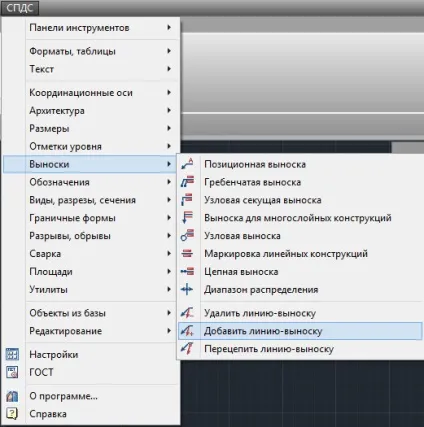Click the Справка help icon
Image resolution: width=424 pixels, height=427 pixels.
pos(12,414)
